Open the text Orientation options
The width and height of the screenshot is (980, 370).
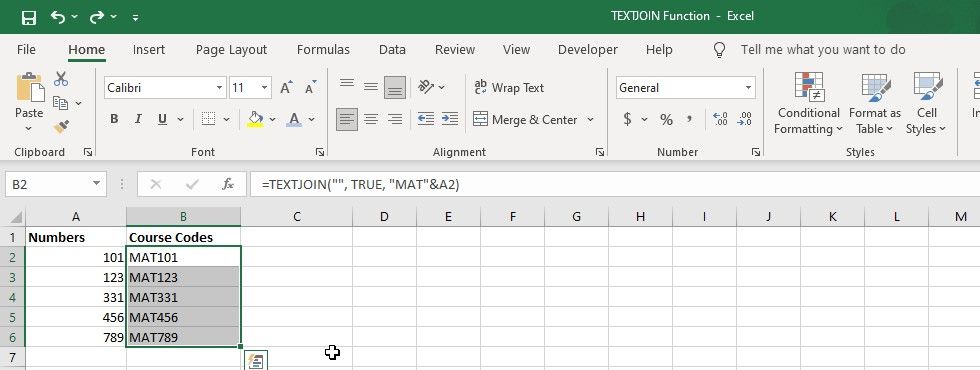431,87
